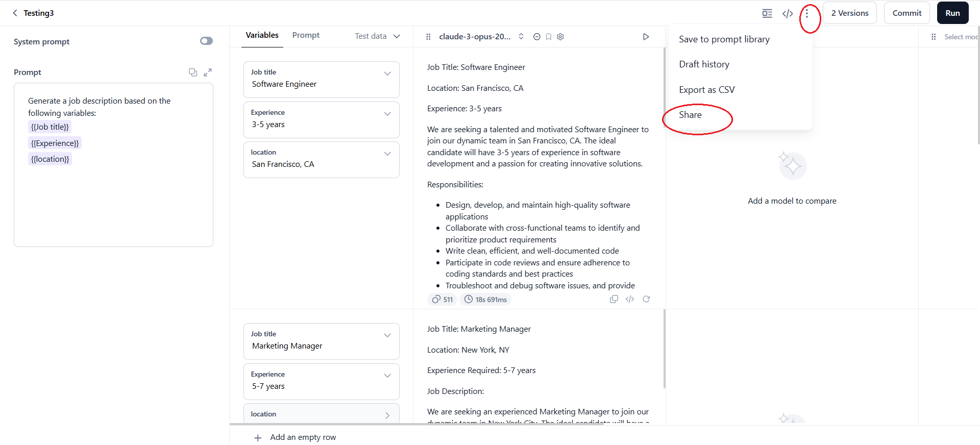Image resolution: width=980 pixels, height=445 pixels.
Task: Regenerate the Software Engineer output
Action: pyautogui.click(x=646, y=299)
